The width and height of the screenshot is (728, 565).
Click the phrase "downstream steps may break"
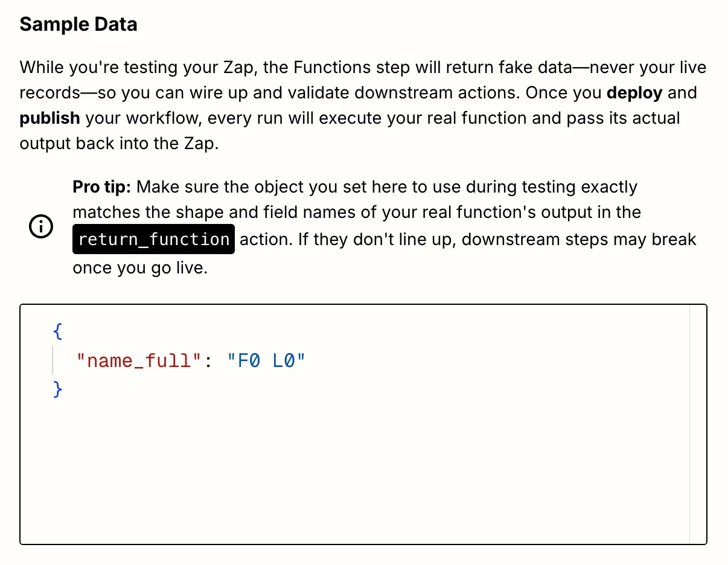579,240
